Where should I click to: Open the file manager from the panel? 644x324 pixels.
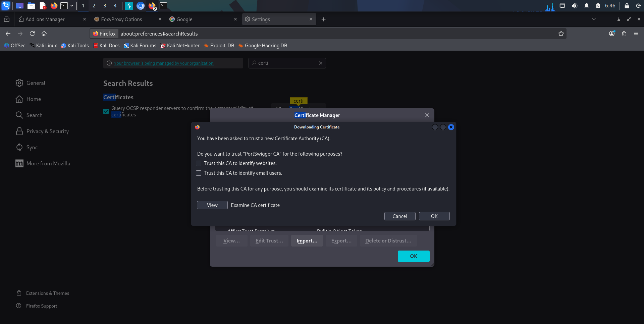31,6
